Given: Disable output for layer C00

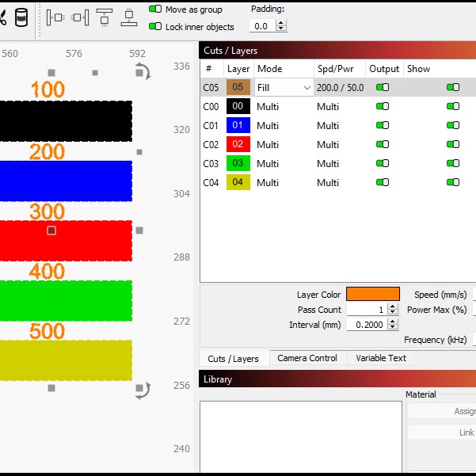Looking at the screenshot, I should pos(383,106).
